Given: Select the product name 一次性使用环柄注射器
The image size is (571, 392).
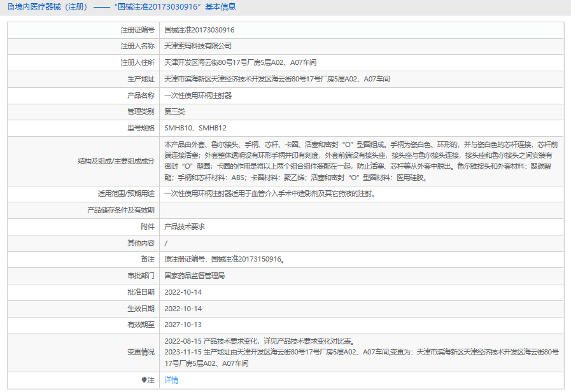Looking at the screenshot, I should (x=198, y=95).
